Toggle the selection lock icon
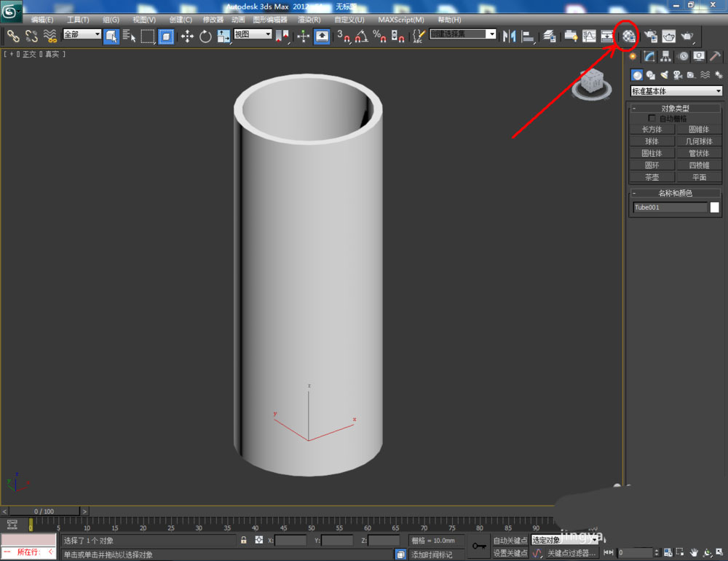 [x=244, y=541]
